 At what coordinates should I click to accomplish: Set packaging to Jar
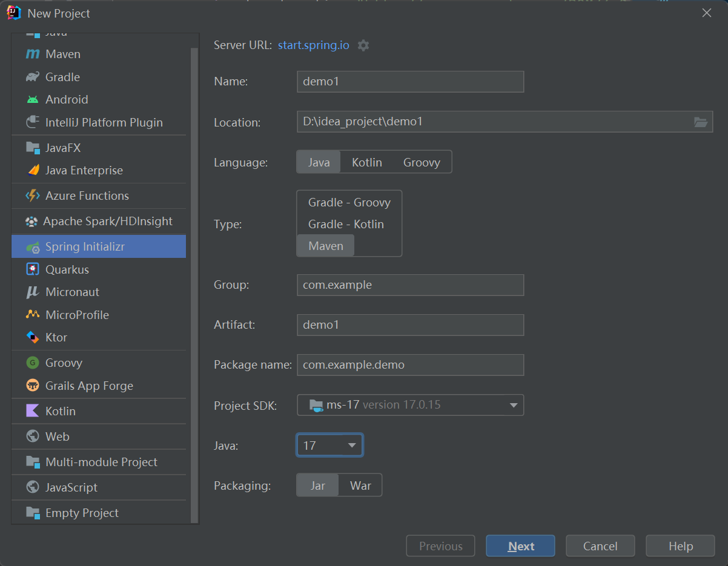tap(318, 485)
